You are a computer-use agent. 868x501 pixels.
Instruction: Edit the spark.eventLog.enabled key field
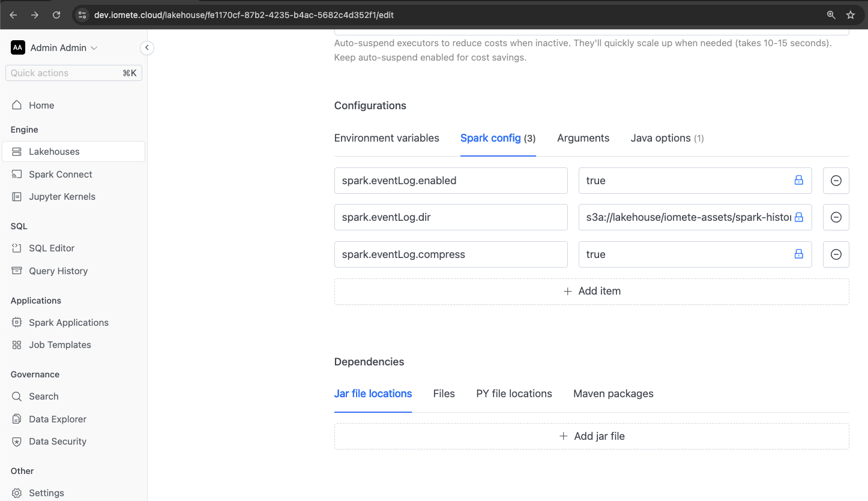451,181
